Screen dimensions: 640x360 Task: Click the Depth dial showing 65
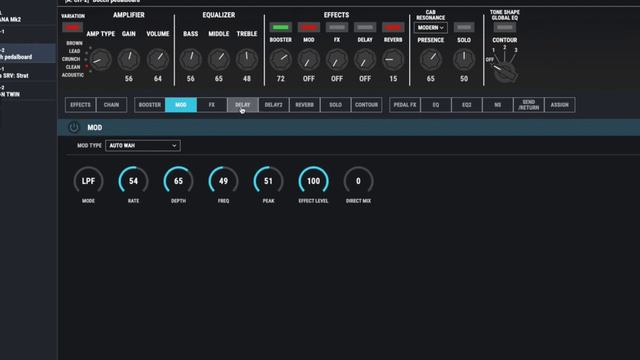tap(178, 181)
